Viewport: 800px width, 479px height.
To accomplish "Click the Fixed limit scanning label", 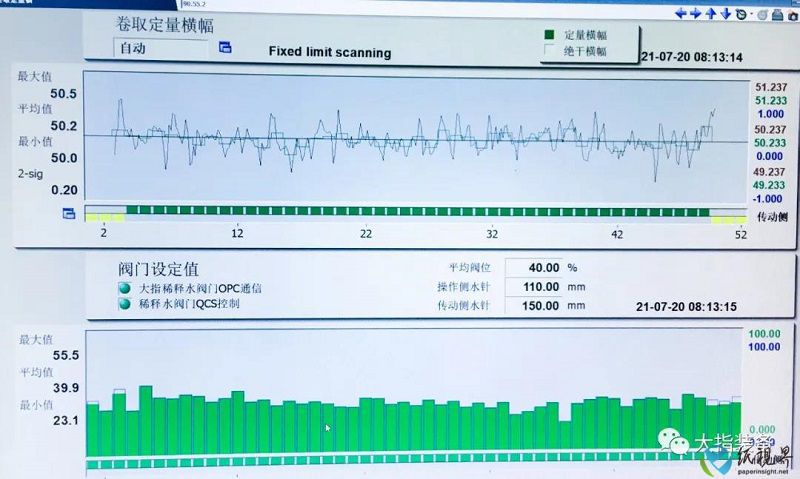I will pyautogui.click(x=330, y=53).
